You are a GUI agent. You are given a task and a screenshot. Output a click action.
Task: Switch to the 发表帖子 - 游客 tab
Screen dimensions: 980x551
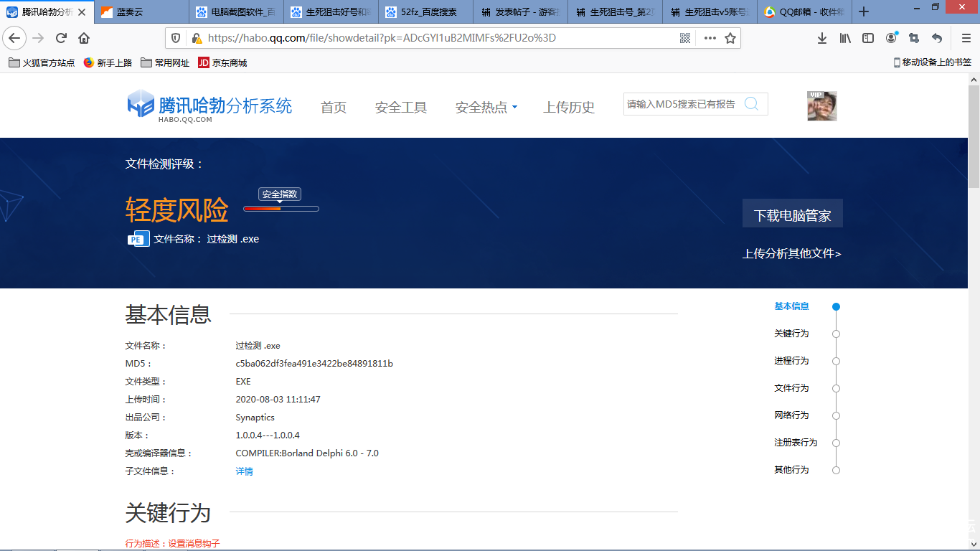pos(520,11)
